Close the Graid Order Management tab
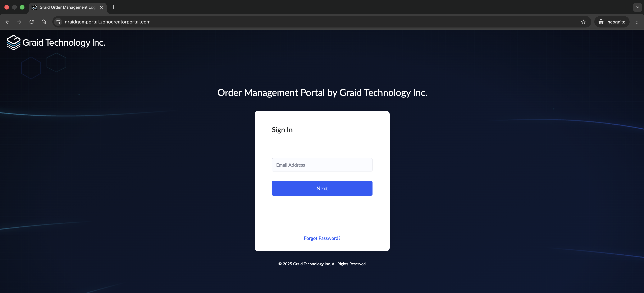 pos(101,7)
